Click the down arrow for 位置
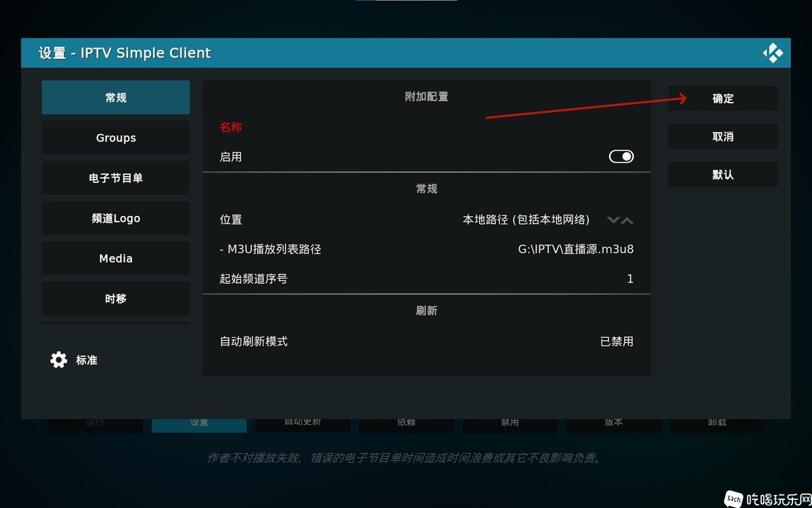This screenshot has width=812, height=508. coord(613,219)
